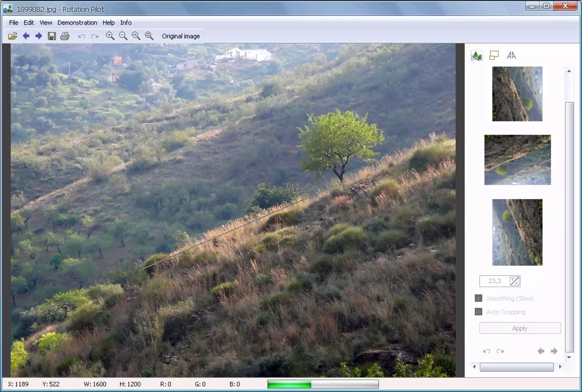Viewport: 582px width, 392px height.
Task: Open the Info menu
Action: click(126, 23)
